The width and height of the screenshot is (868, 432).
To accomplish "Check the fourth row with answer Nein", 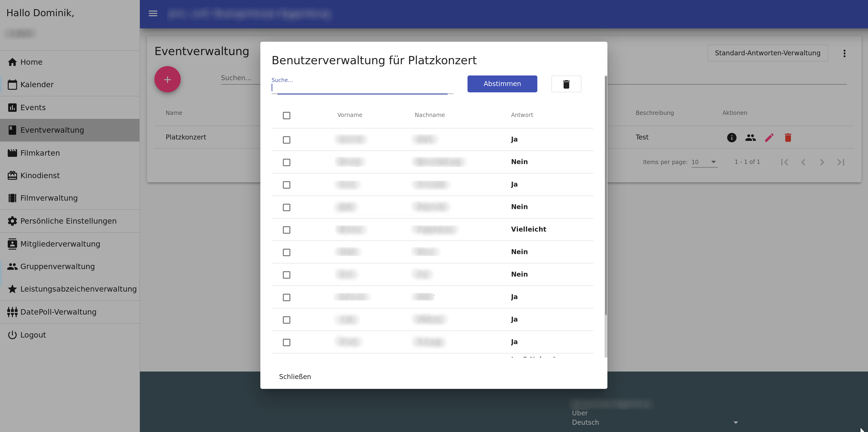I will point(286,208).
